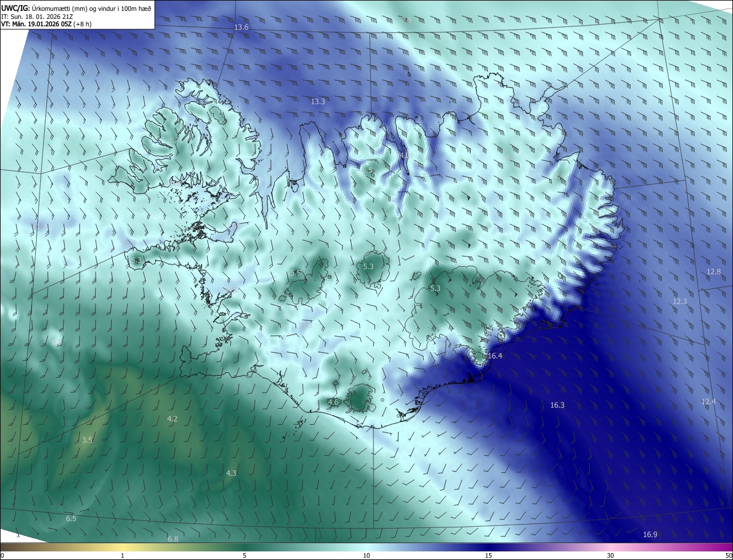The width and height of the screenshot is (733, 560).
Task: Click the 16.9 value label
Action: (650, 534)
